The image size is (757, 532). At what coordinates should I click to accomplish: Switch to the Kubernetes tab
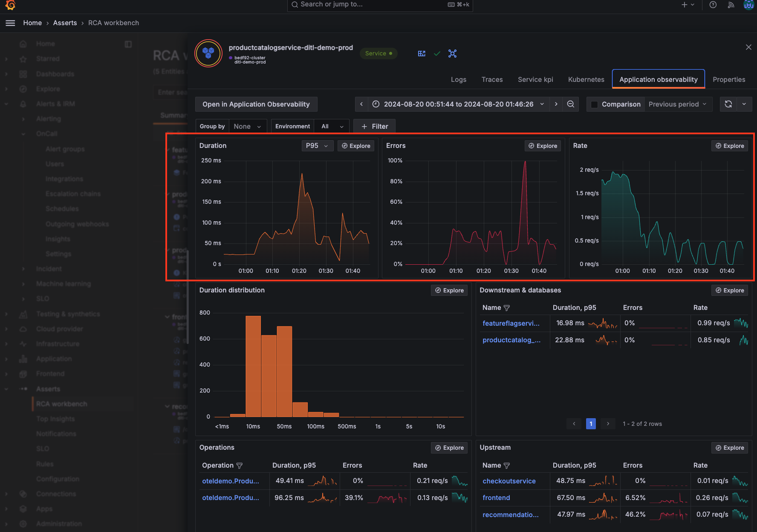tap(586, 79)
